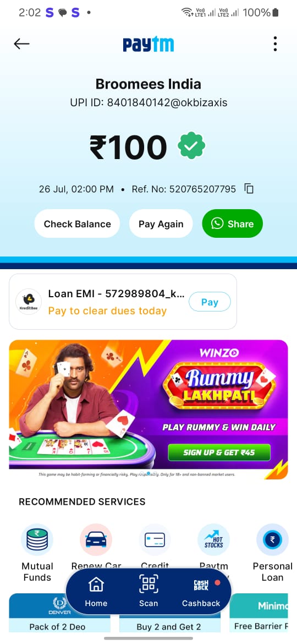297x644 pixels.
Task: Open the Credit card service icon
Action: [x=155, y=539]
